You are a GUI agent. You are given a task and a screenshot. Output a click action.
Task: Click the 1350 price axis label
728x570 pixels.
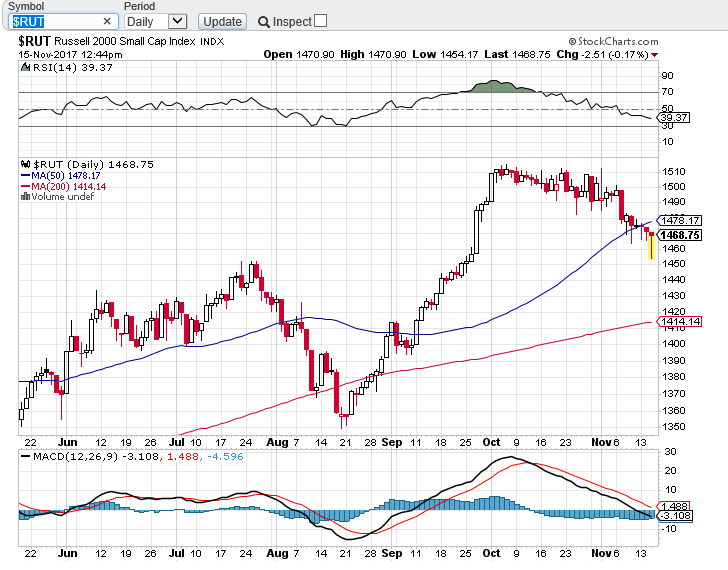(674, 427)
